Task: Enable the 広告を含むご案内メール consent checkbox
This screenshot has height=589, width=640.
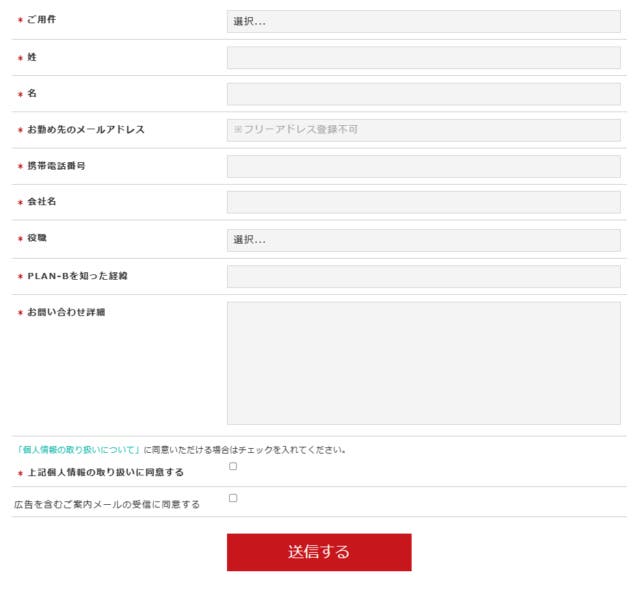Action: coord(233,498)
